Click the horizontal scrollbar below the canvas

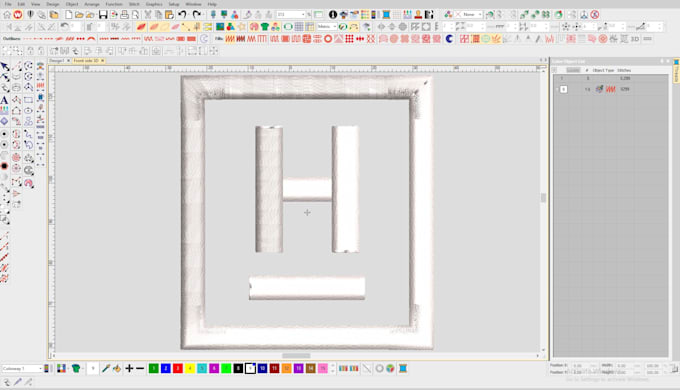click(296, 356)
